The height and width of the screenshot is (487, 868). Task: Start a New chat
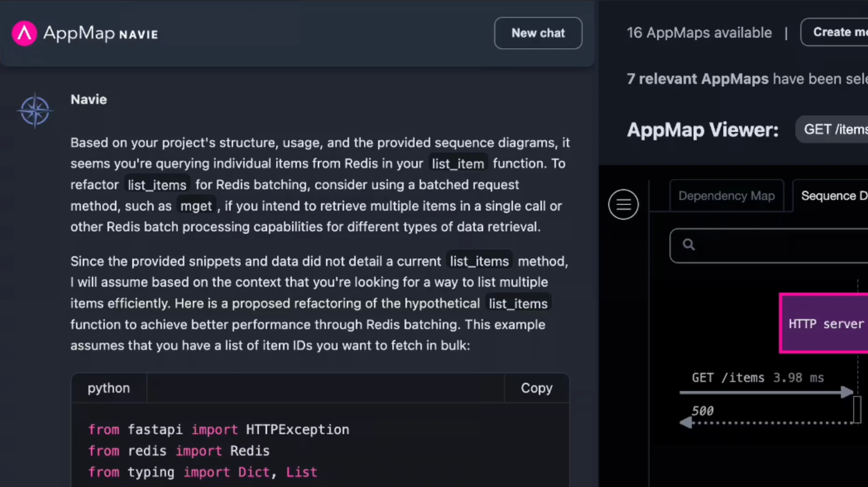point(538,33)
